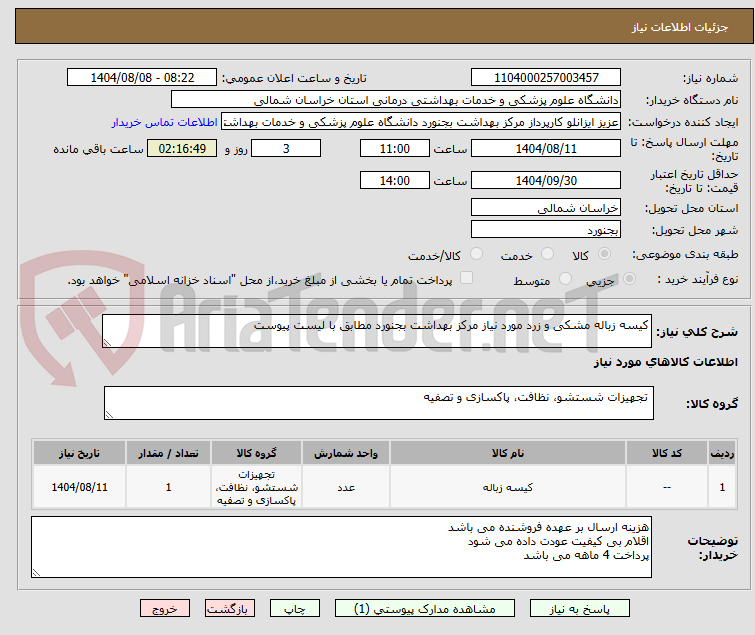
Task: Click the table date cell 1404/08/11
Action: (x=79, y=487)
